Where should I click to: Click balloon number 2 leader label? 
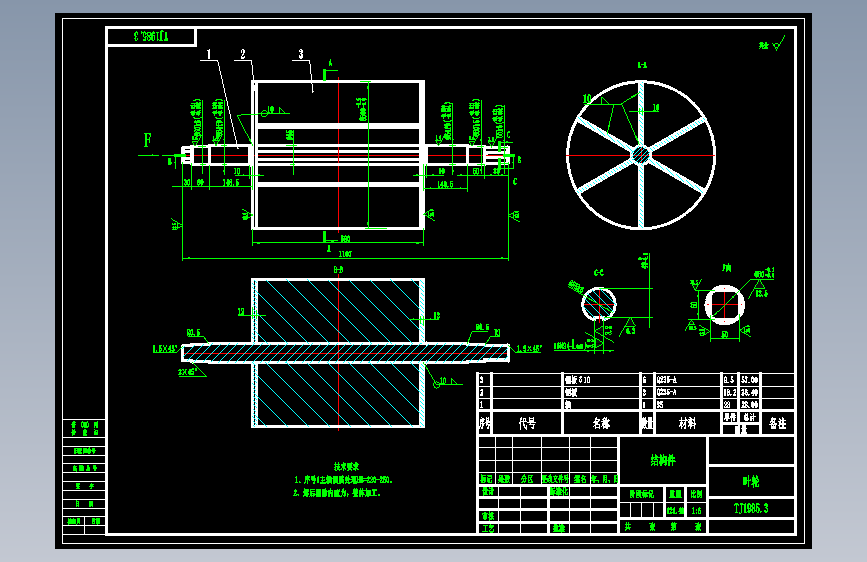coord(243,54)
